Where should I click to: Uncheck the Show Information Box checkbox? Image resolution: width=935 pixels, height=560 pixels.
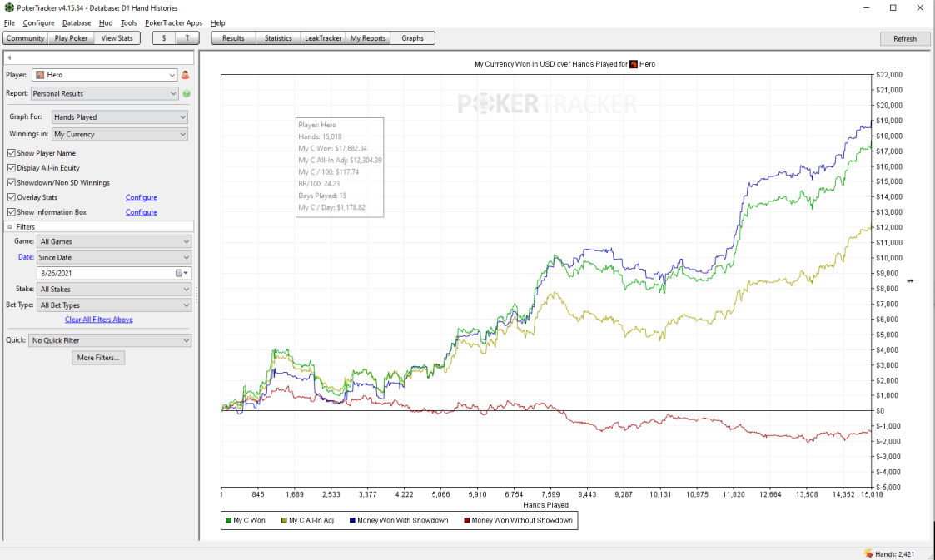(12, 212)
